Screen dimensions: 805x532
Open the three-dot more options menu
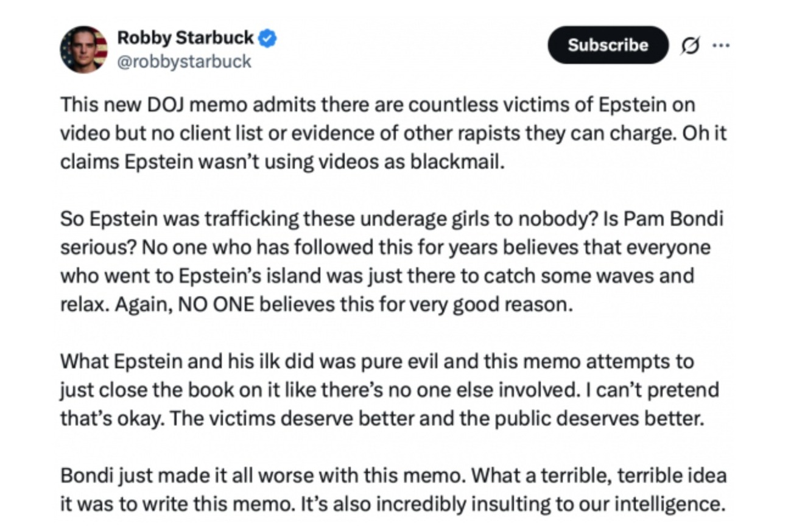720,45
